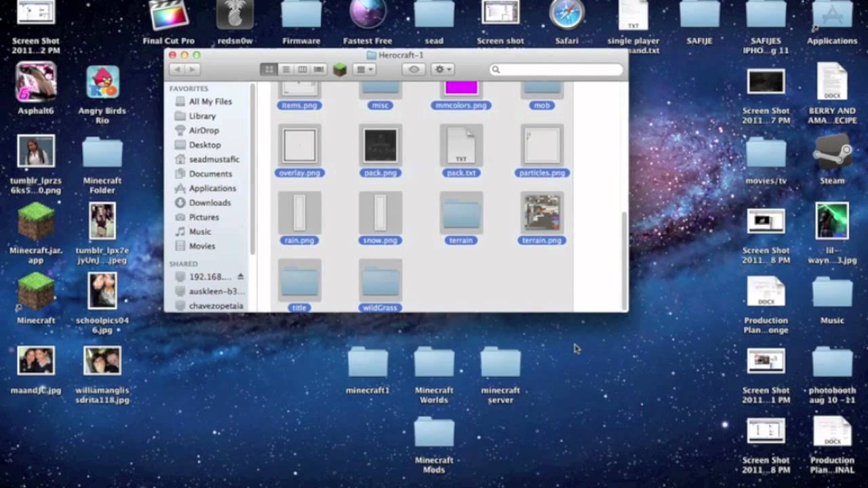868x488 pixels.
Task: Select Desktop in the Finder sidebar
Action: (204, 144)
